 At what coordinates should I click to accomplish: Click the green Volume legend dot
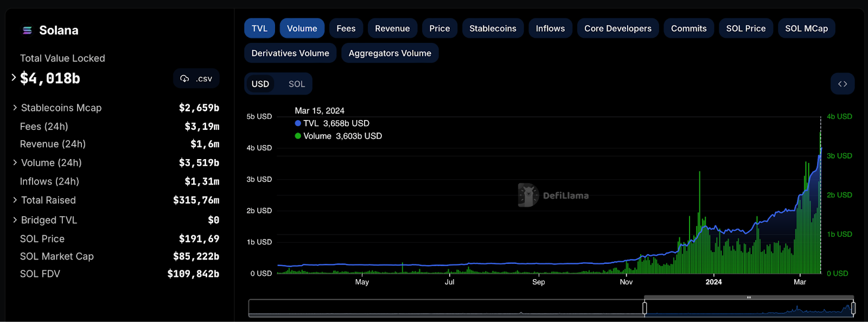pos(298,136)
